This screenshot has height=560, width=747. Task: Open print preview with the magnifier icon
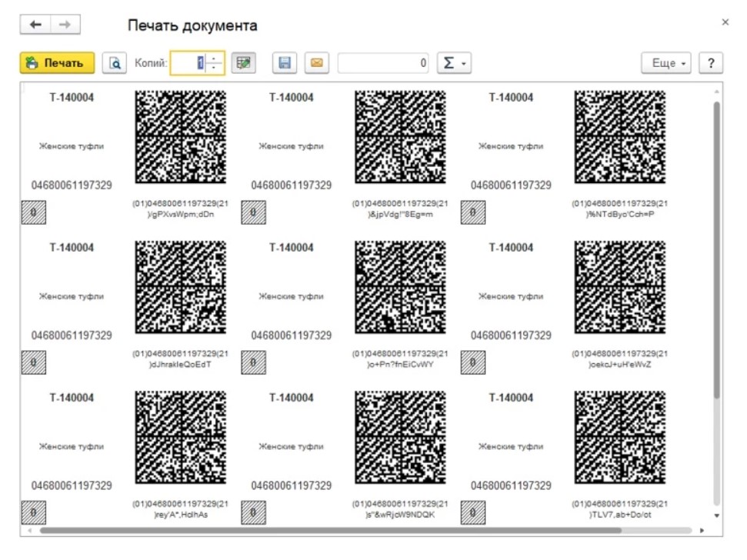coord(115,63)
